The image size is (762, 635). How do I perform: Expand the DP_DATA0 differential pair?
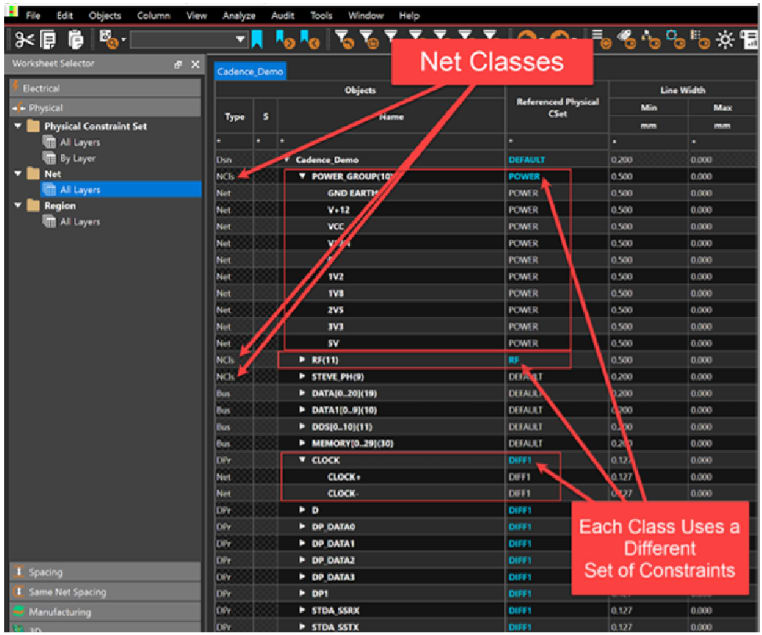pos(302,527)
